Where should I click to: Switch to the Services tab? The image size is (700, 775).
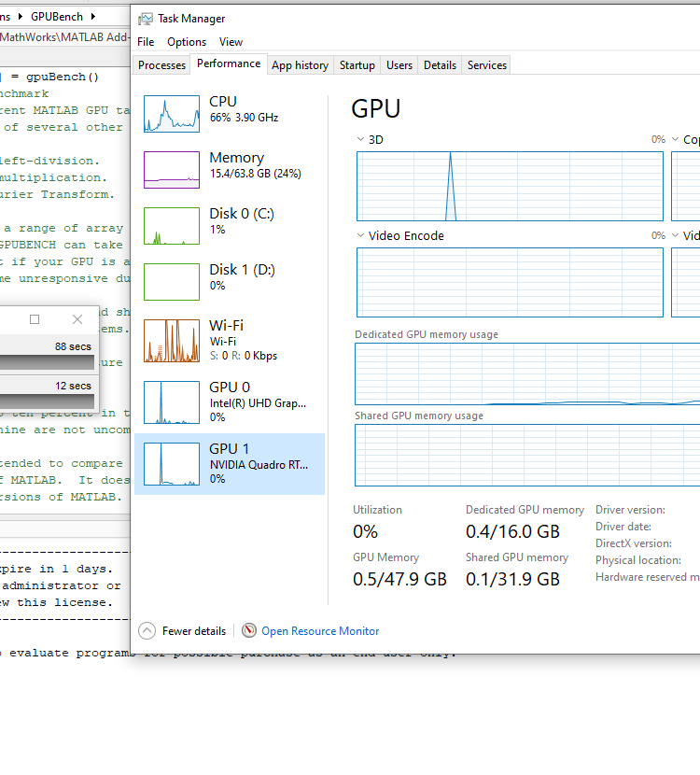click(487, 65)
